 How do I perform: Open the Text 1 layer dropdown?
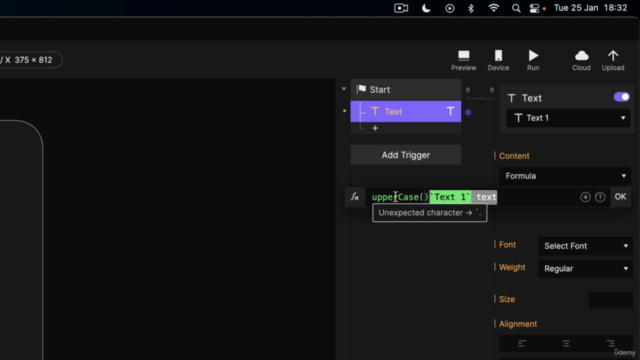(568, 118)
